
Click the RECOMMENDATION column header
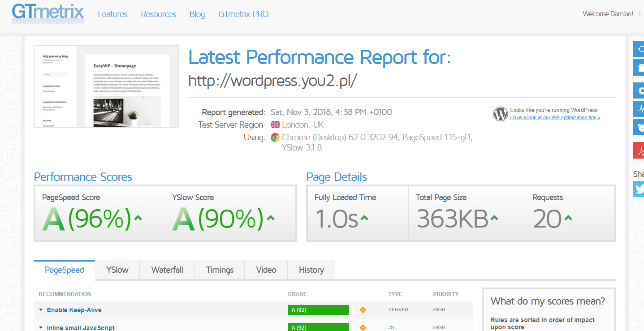65,294
